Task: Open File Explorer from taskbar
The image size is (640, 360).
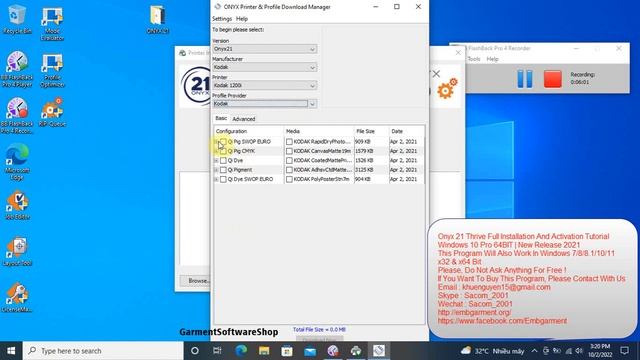Action: pyautogui.click(x=264, y=351)
